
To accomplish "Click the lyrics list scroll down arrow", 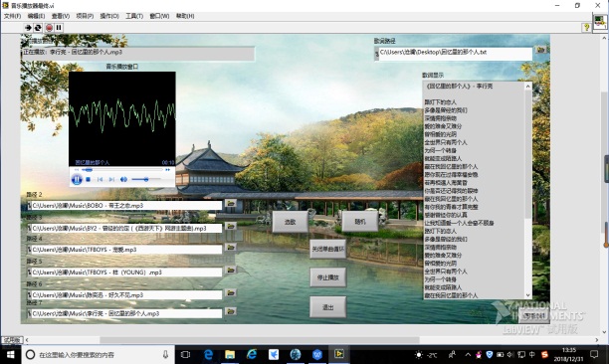I will click(527, 295).
